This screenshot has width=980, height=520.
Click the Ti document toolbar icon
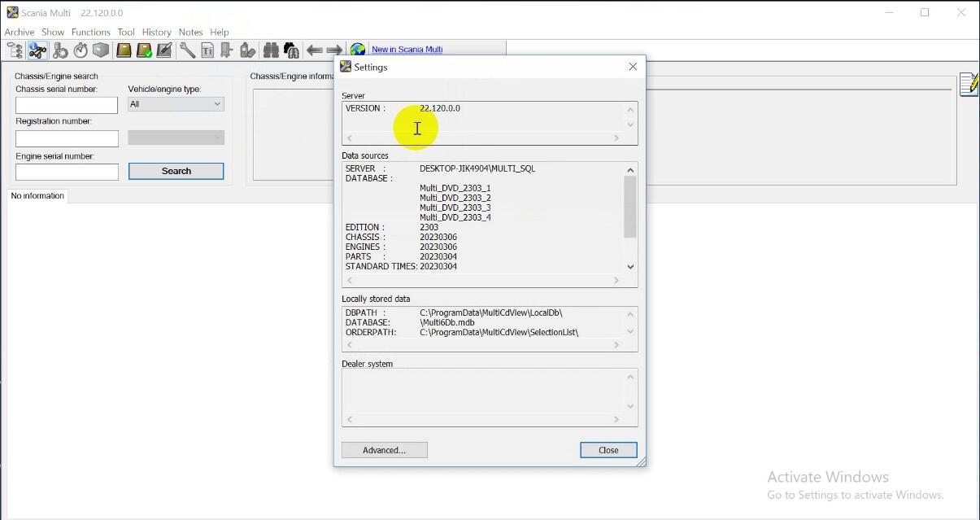(x=207, y=50)
